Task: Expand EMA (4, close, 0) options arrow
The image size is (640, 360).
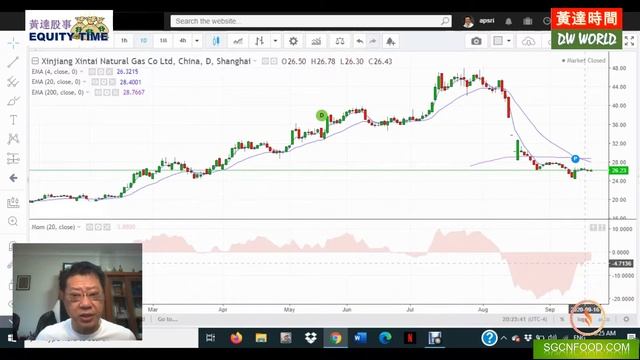Action: [x=81, y=72]
